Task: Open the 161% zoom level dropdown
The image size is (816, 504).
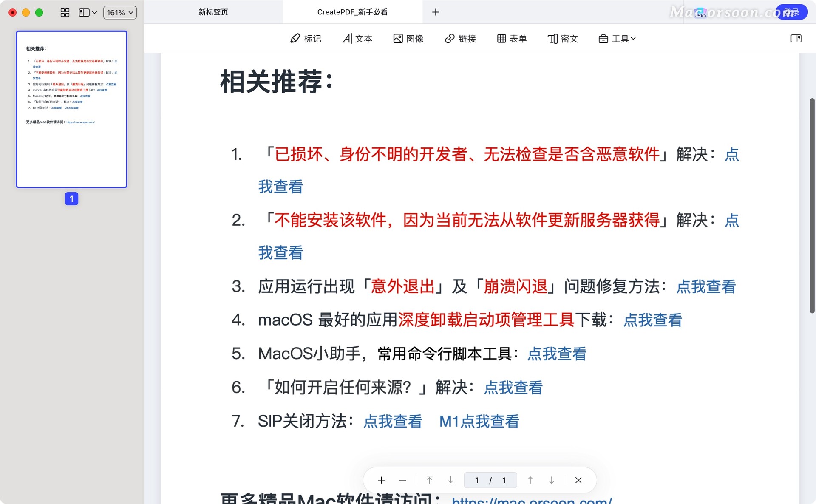Action: 120,13
